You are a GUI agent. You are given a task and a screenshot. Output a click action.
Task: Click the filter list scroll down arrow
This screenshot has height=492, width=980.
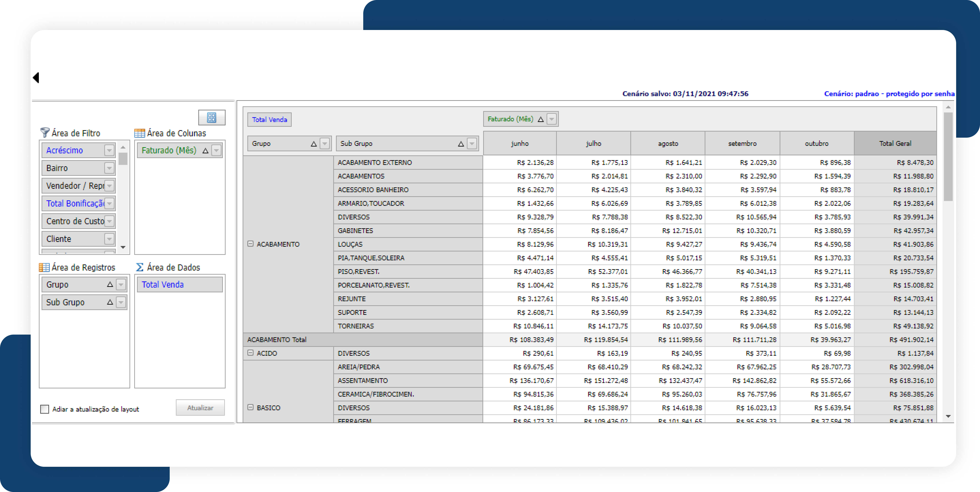tap(123, 247)
